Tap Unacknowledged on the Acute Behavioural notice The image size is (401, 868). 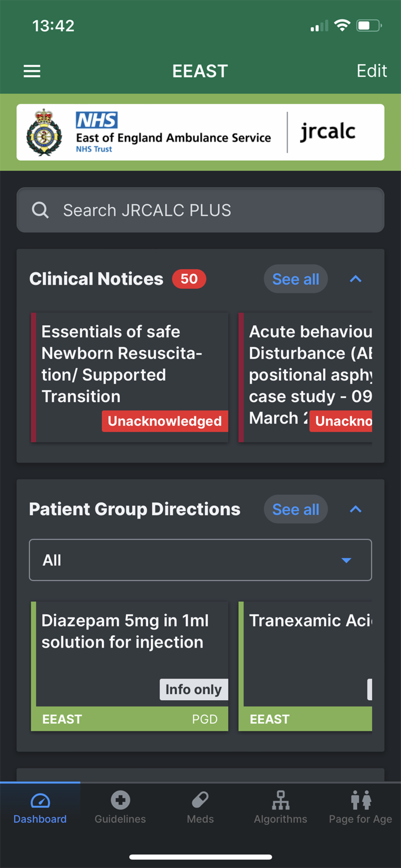345,421
